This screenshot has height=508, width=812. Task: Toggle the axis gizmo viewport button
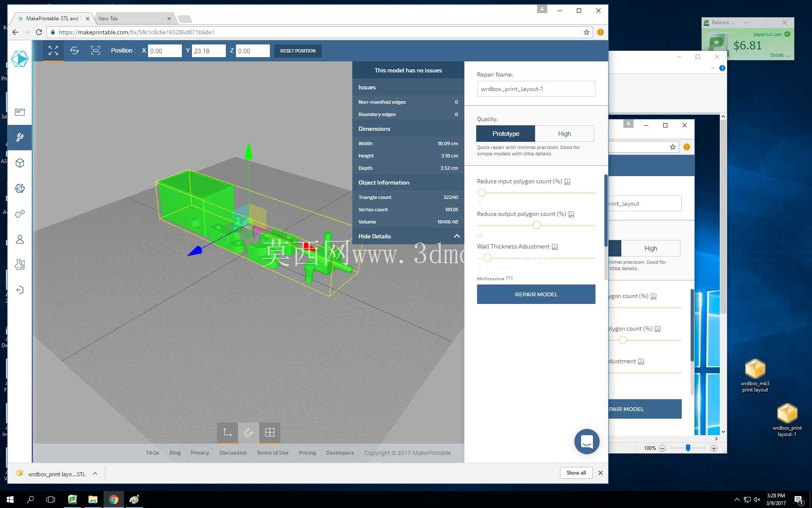coord(228,432)
